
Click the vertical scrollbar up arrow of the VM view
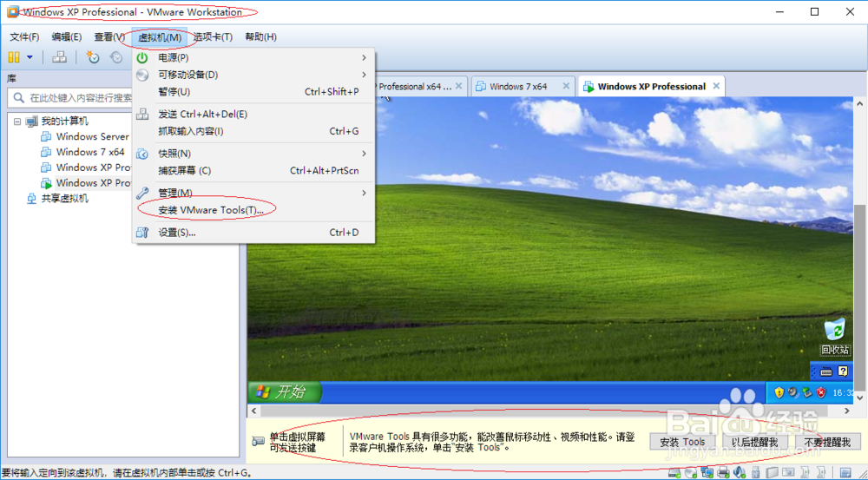(859, 103)
